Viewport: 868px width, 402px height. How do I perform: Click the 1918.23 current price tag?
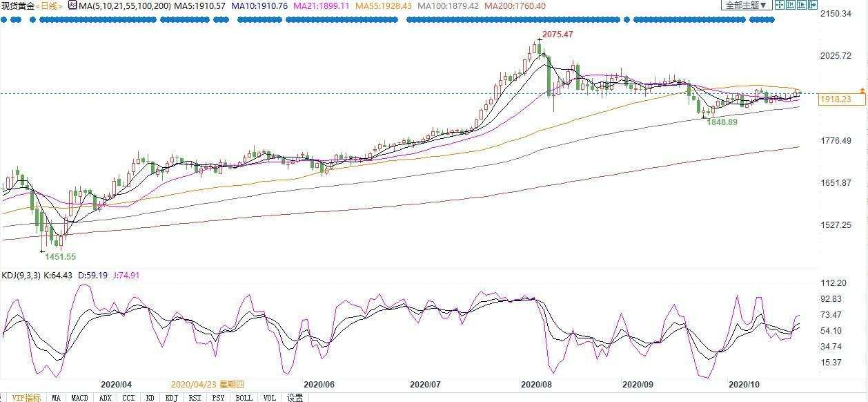[x=834, y=99]
